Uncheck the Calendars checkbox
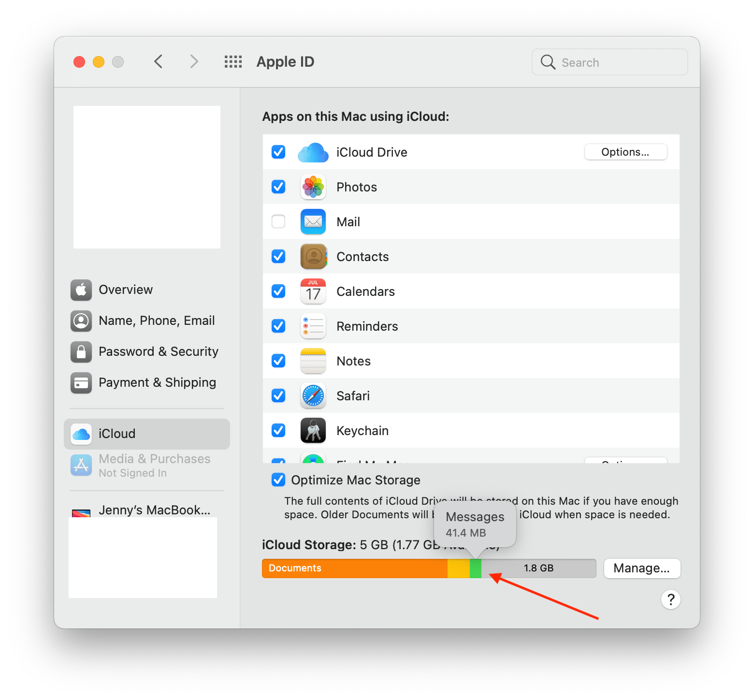 (x=278, y=291)
